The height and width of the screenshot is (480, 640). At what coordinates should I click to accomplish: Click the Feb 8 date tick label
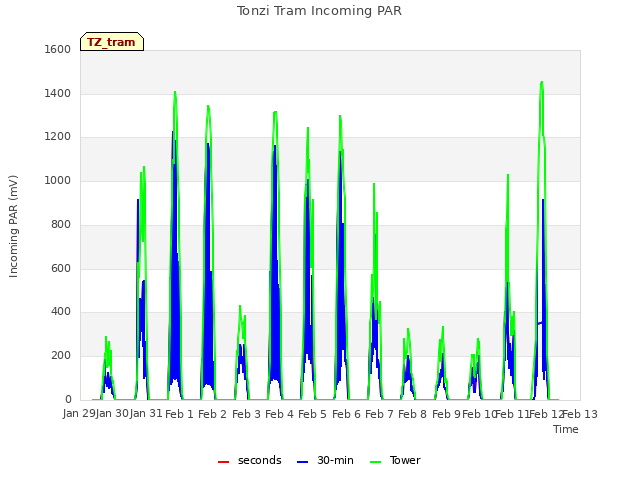tap(412, 414)
